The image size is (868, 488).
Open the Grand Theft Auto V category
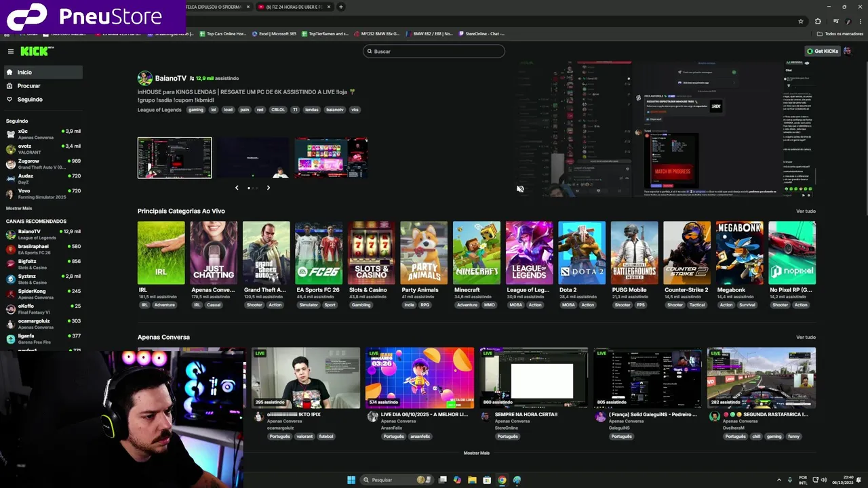[x=266, y=253]
